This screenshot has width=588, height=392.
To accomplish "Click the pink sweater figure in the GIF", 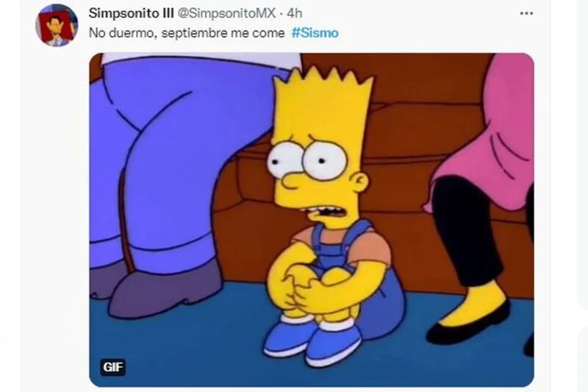I will (487, 139).
